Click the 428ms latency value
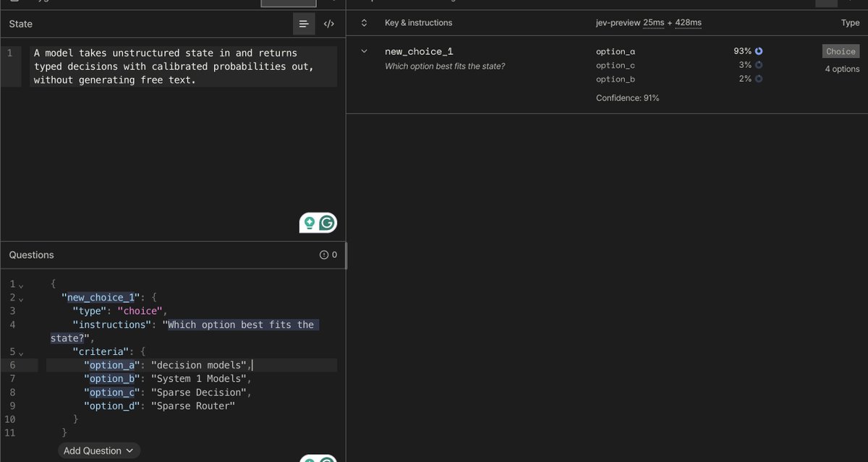 pos(686,23)
